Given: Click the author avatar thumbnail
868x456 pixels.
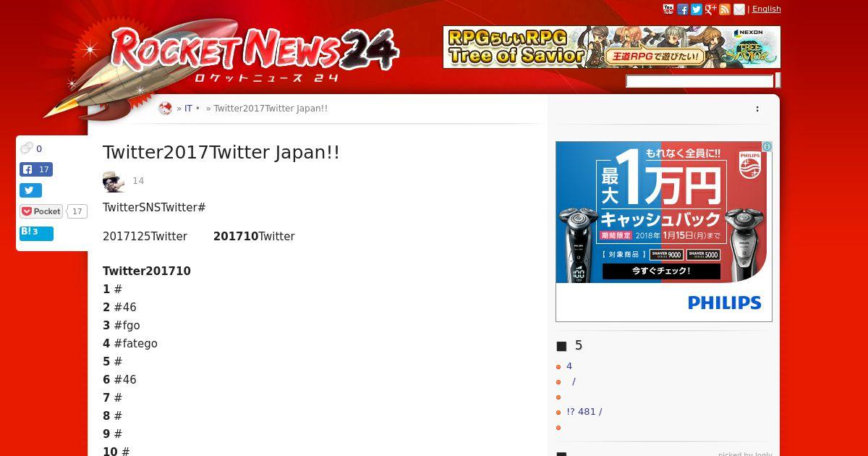Looking at the screenshot, I should point(114,181).
